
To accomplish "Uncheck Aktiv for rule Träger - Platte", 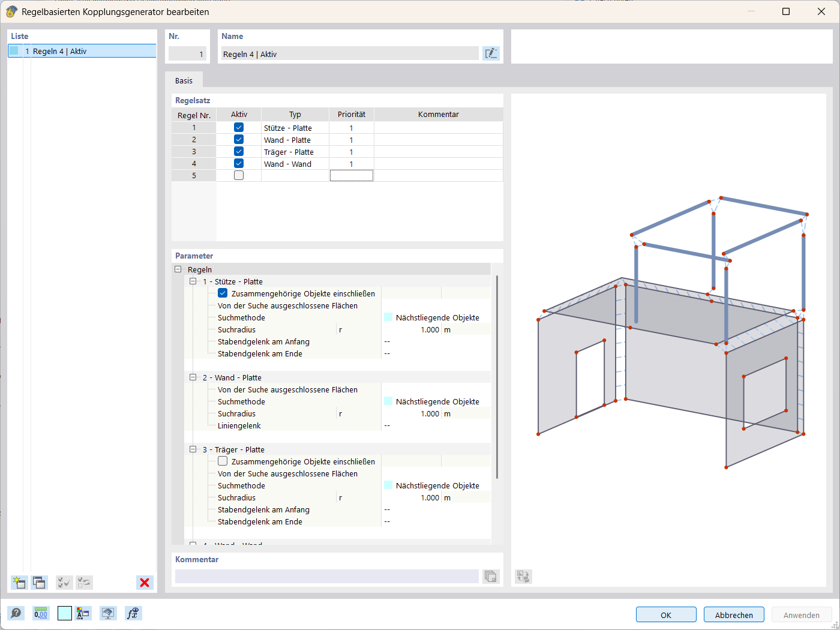I will point(239,151).
